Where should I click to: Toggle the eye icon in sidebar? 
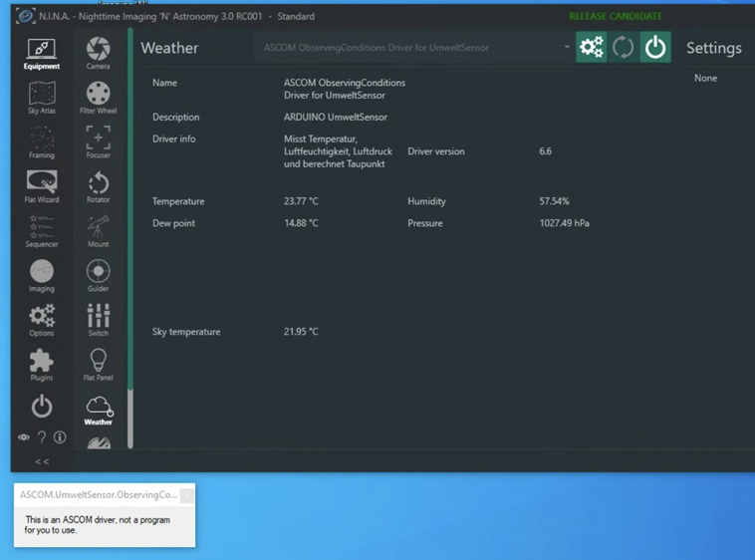point(24,437)
